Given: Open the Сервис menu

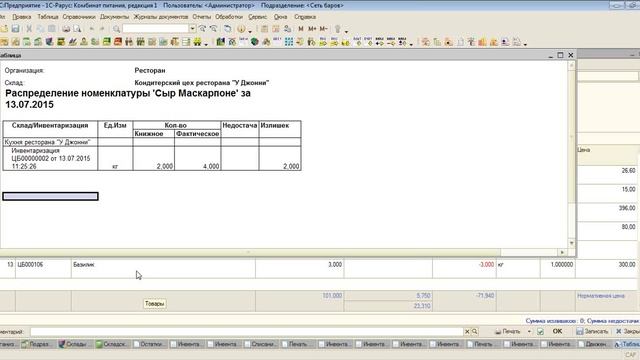Looking at the screenshot, I should tap(258, 17).
